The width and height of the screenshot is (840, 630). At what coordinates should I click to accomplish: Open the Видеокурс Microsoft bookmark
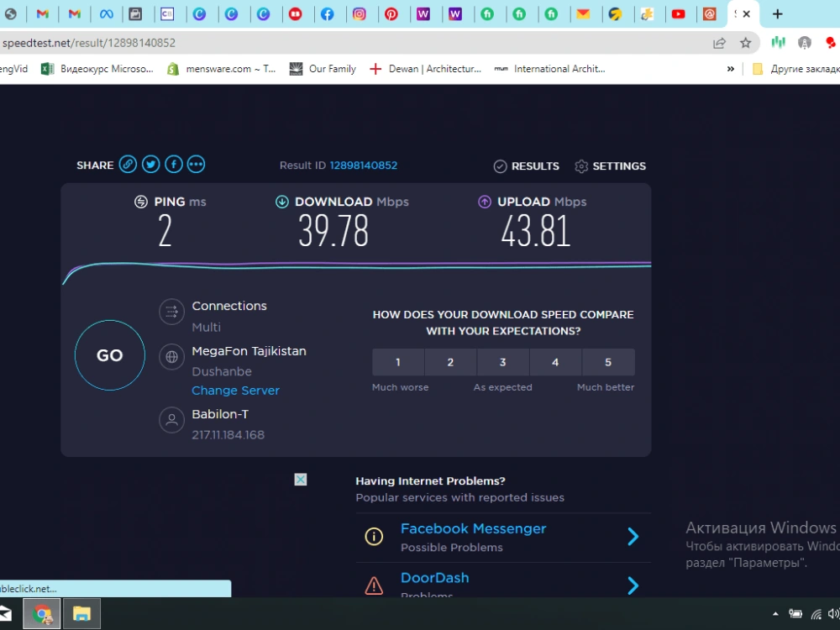(x=98, y=69)
